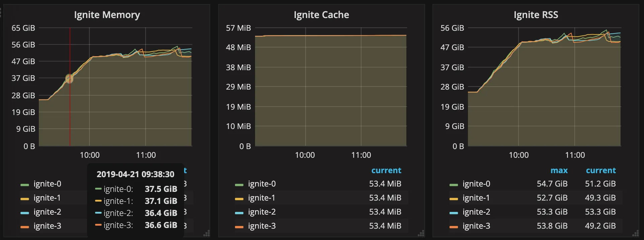Click the highlighted data point on Memory graph
The image size is (644, 240).
click(x=69, y=79)
